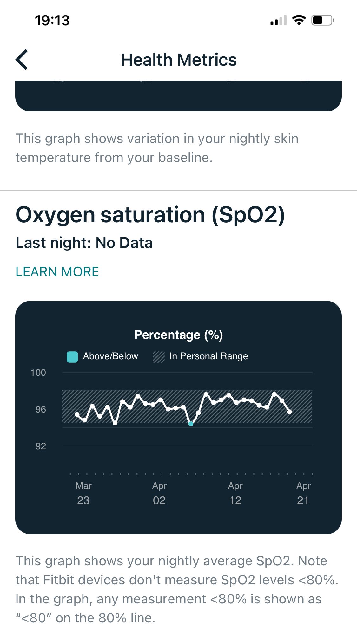357x644 pixels.
Task: Tap the Apr 12 date label
Action: click(235, 493)
